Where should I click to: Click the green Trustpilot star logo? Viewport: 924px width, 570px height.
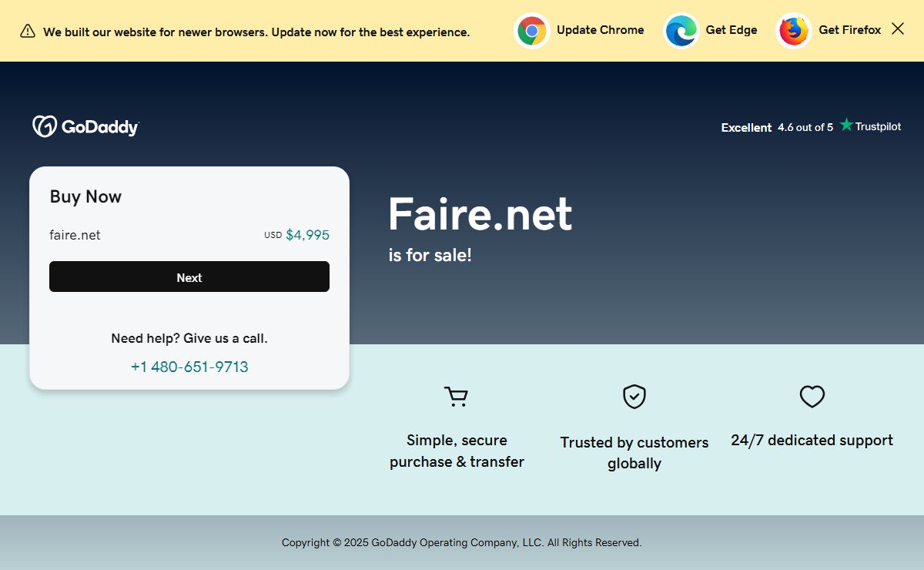(847, 125)
